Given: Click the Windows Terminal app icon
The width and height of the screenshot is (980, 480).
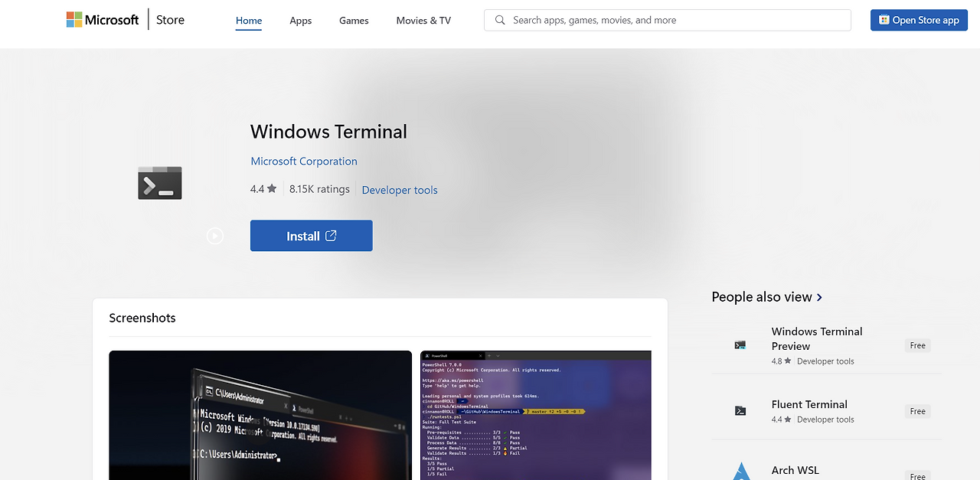Looking at the screenshot, I should (159, 182).
